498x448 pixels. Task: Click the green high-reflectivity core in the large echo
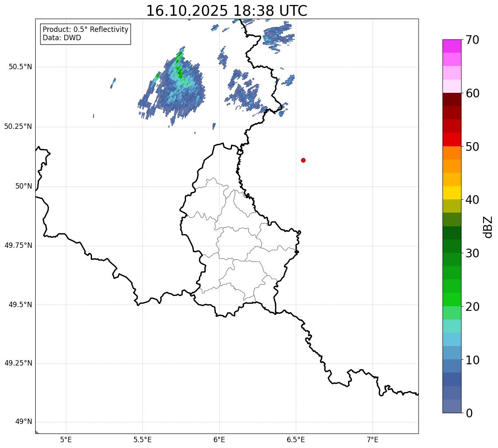(x=180, y=73)
